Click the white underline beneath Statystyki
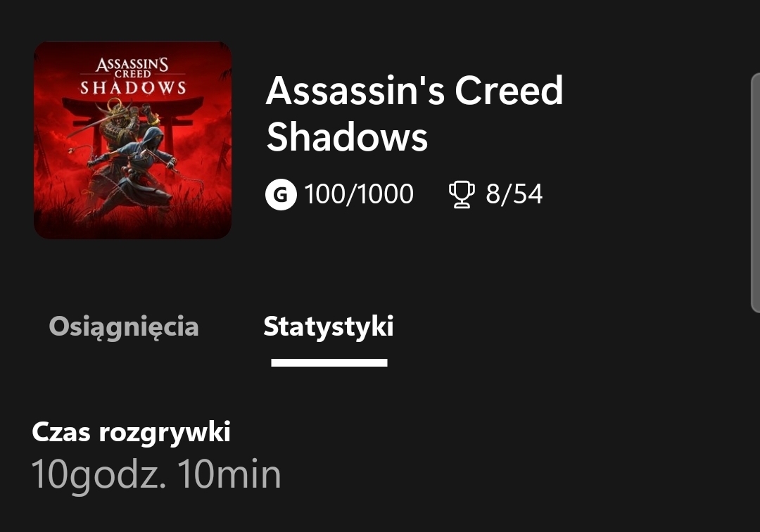760x532 pixels. pos(329,362)
